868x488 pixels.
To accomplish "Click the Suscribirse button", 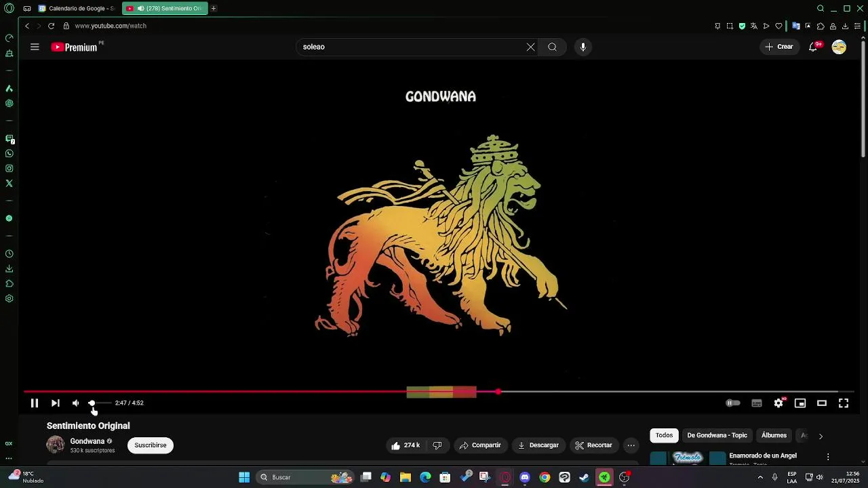I will pos(151,445).
